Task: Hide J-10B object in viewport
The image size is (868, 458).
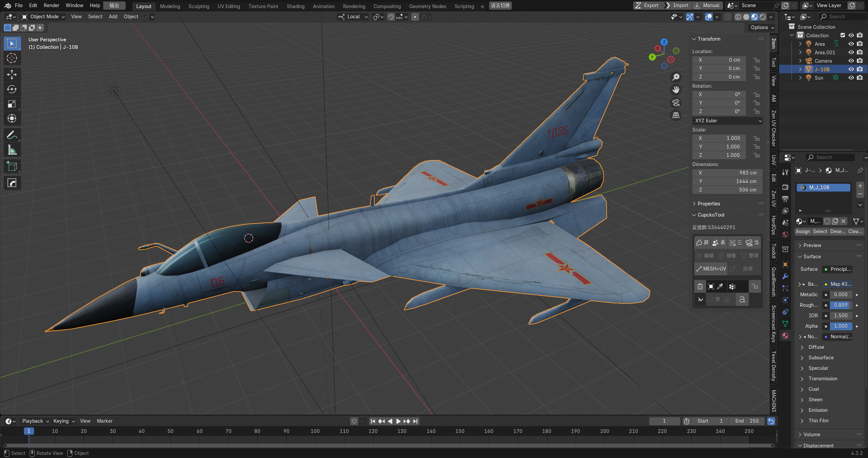Action: tap(851, 69)
